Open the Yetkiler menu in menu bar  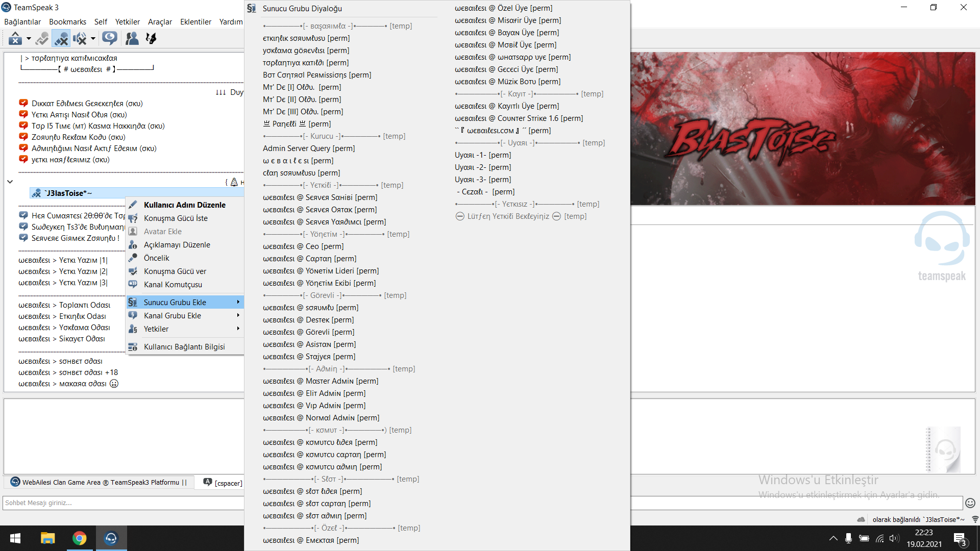click(128, 22)
